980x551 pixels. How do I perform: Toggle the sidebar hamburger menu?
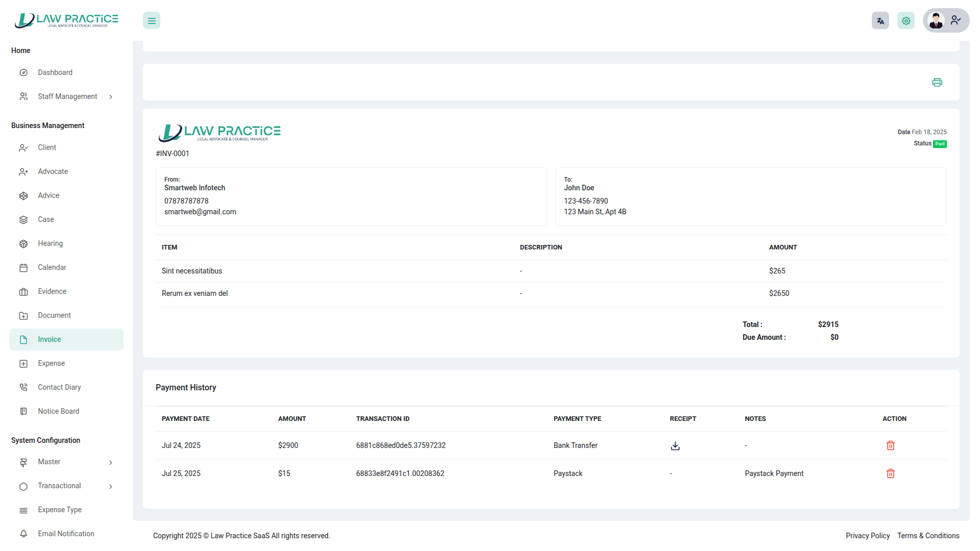[x=152, y=21]
